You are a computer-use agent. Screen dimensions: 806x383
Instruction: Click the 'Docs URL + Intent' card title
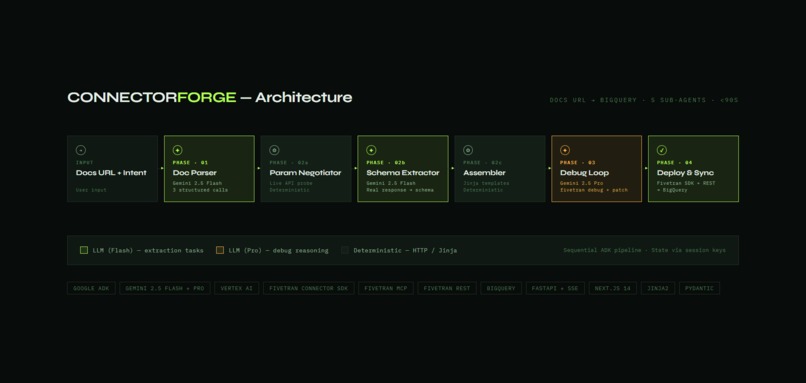(111, 173)
